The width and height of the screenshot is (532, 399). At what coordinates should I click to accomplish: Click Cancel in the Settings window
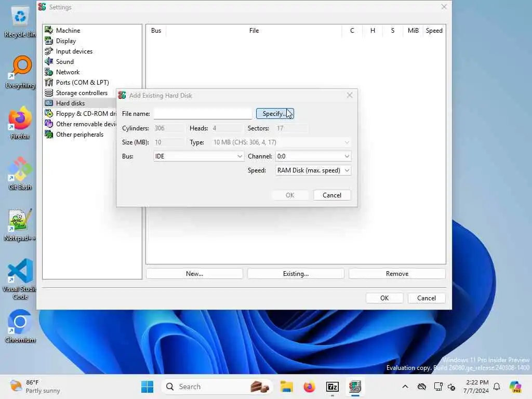427,298
